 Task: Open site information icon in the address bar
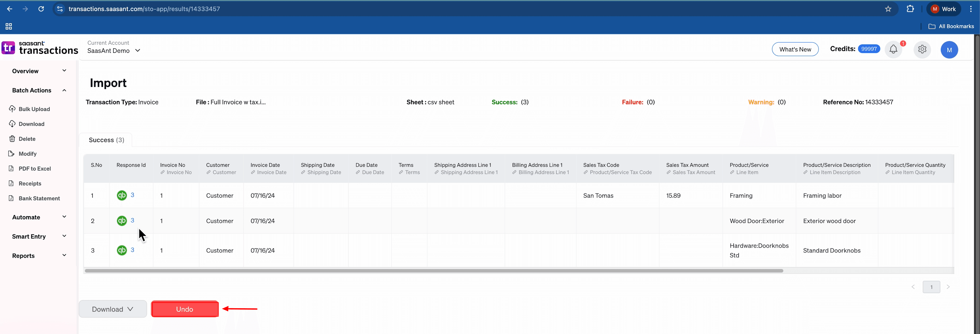pos(60,9)
